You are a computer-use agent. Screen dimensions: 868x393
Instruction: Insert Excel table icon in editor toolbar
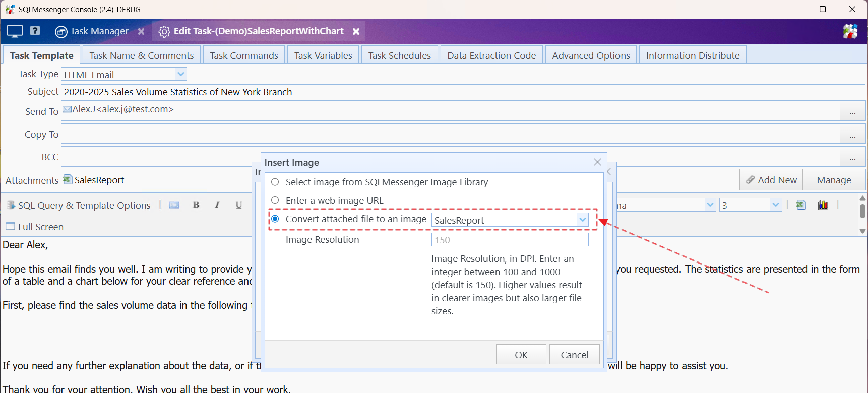pos(801,205)
